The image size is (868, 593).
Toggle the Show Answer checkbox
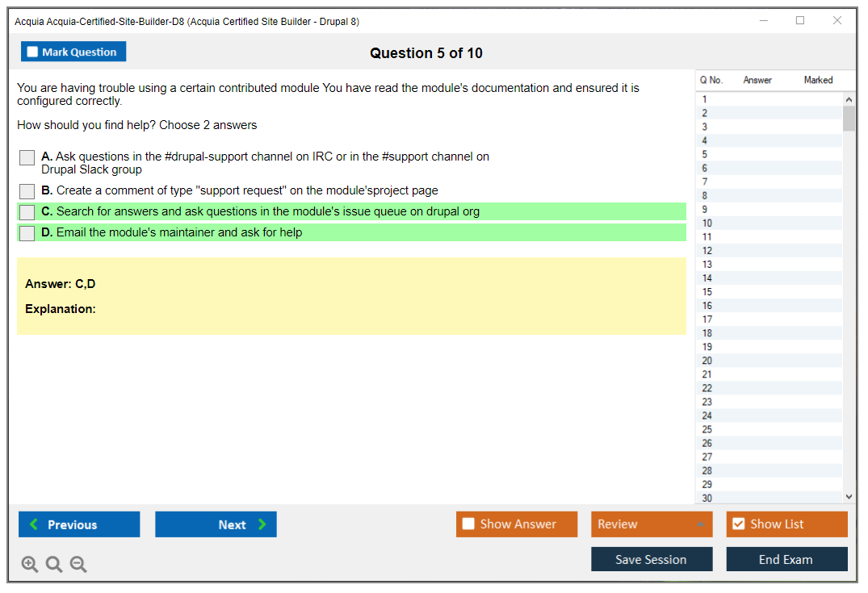[468, 524]
